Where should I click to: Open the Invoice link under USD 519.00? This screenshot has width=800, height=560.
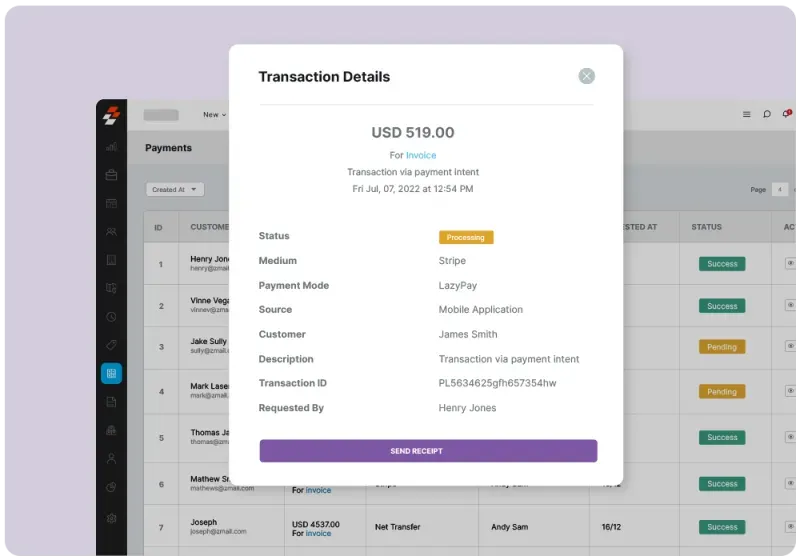pos(421,155)
